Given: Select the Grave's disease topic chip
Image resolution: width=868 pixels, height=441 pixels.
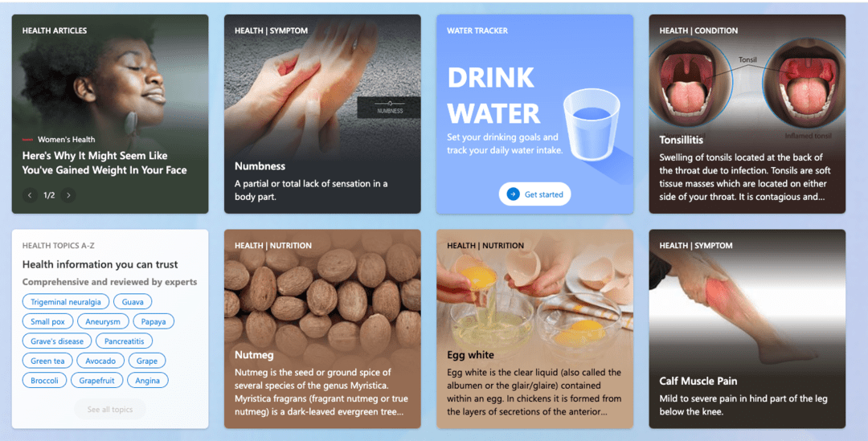Looking at the screenshot, I should click(x=57, y=341).
